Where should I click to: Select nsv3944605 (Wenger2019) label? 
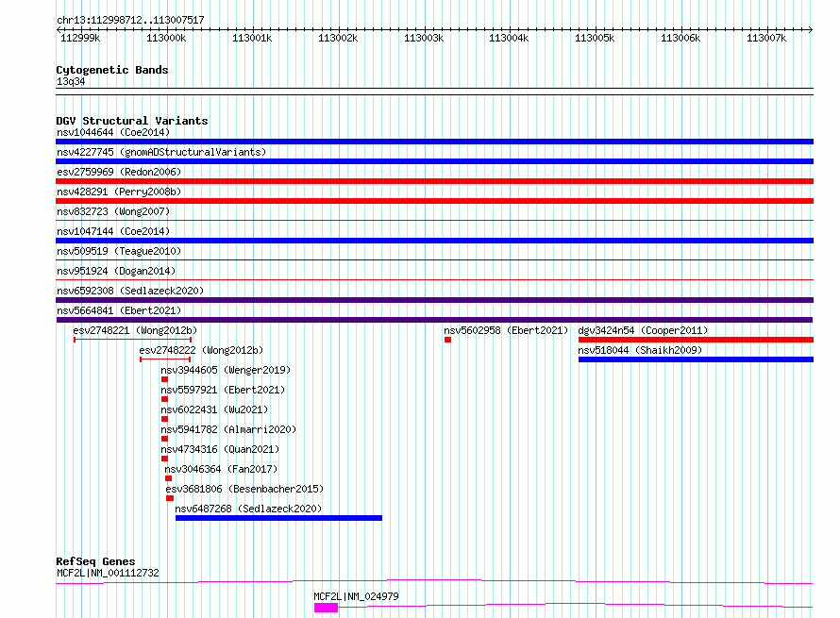point(226,370)
